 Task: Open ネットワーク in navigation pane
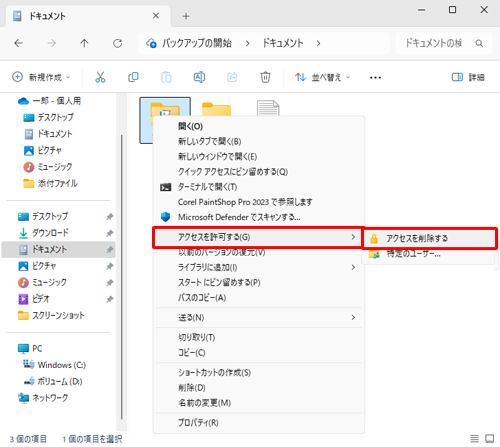pyautogui.click(x=43, y=398)
